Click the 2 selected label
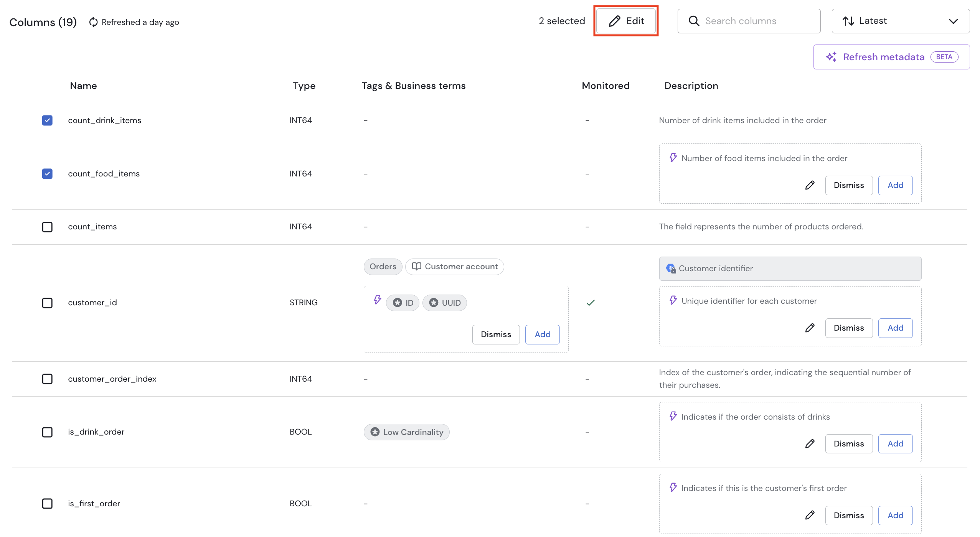This screenshot has width=980, height=537. [x=562, y=21]
